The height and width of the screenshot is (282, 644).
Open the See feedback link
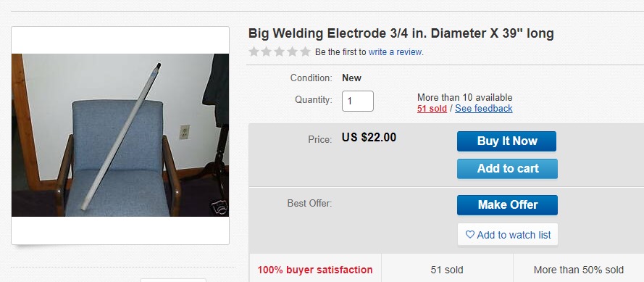pyautogui.click(x=483, y=109)
